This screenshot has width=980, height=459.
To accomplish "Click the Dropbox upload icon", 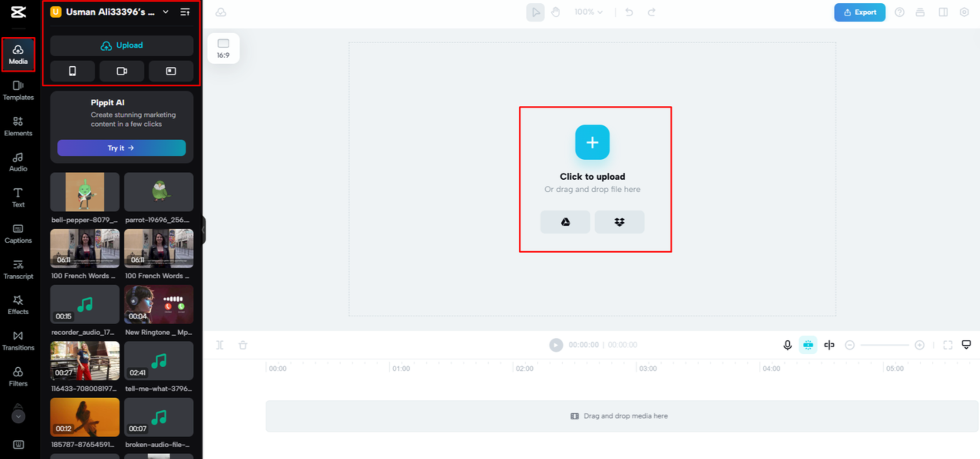I will click(619, 222).
